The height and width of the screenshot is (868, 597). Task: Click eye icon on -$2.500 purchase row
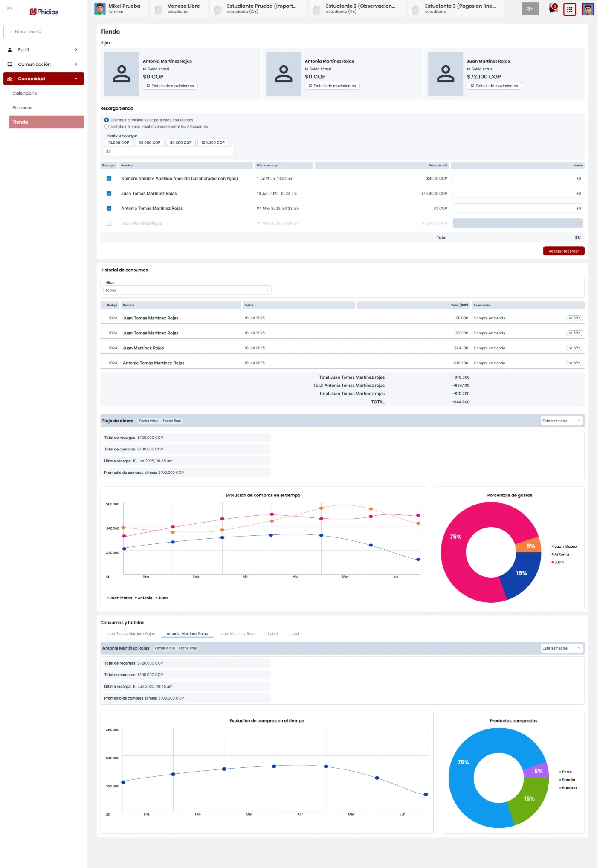click(571, 333)
